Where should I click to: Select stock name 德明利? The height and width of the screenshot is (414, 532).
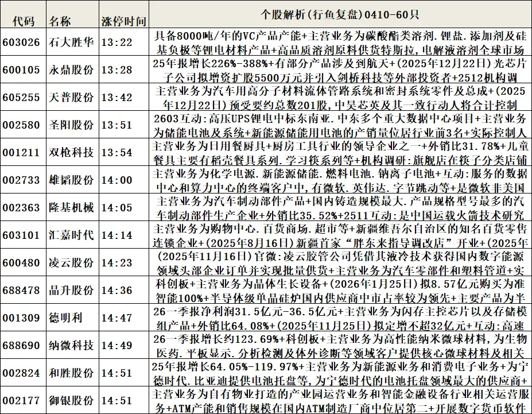click(x=65, y=318)
